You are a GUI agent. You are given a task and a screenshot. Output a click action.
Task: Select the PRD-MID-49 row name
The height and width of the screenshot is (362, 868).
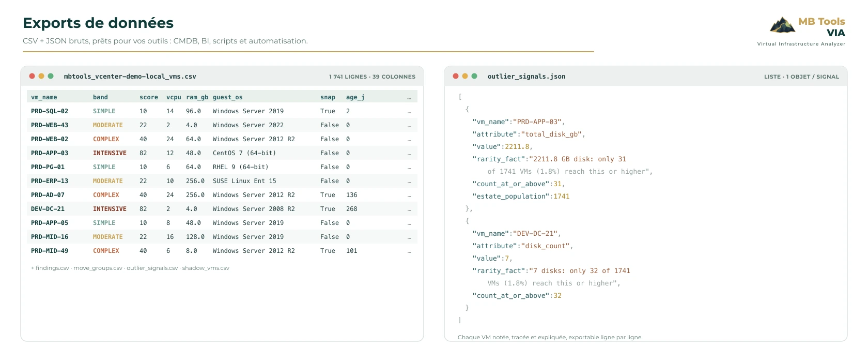(50, 251)
